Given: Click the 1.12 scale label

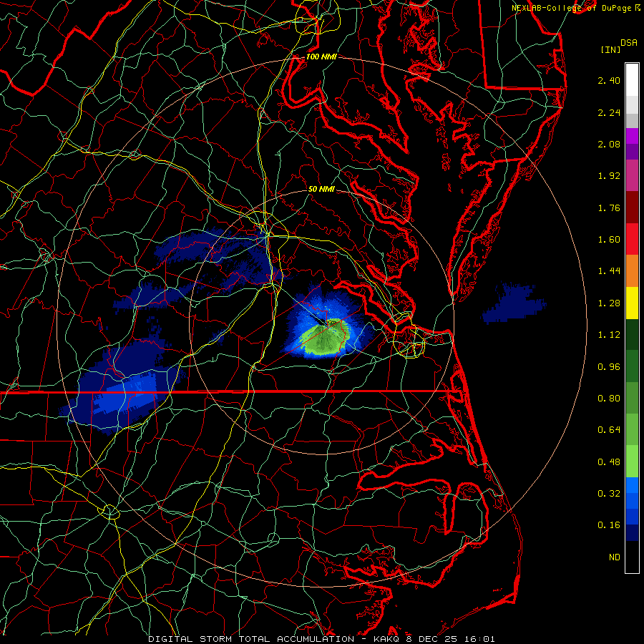Looking at the screenshot, I should pos(609,335).
